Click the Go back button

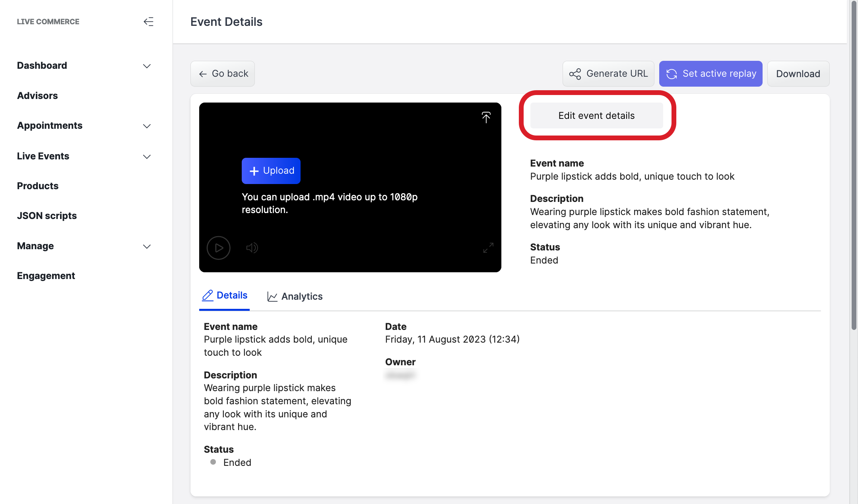coord(222,74)
